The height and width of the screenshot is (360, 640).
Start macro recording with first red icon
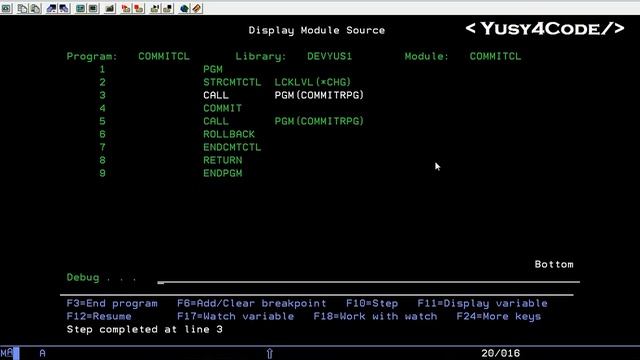pos(126,8)
